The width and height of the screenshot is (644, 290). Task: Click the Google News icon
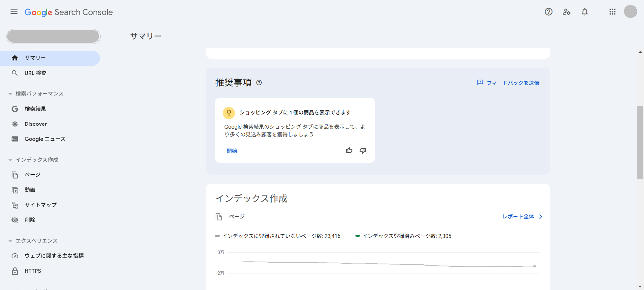point(15,139)
